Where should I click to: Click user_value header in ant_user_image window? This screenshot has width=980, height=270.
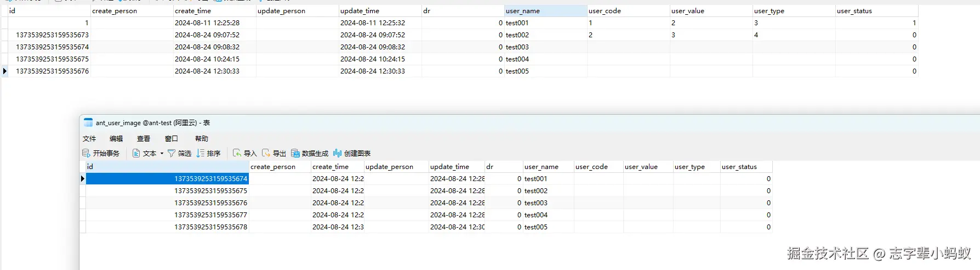648,167
